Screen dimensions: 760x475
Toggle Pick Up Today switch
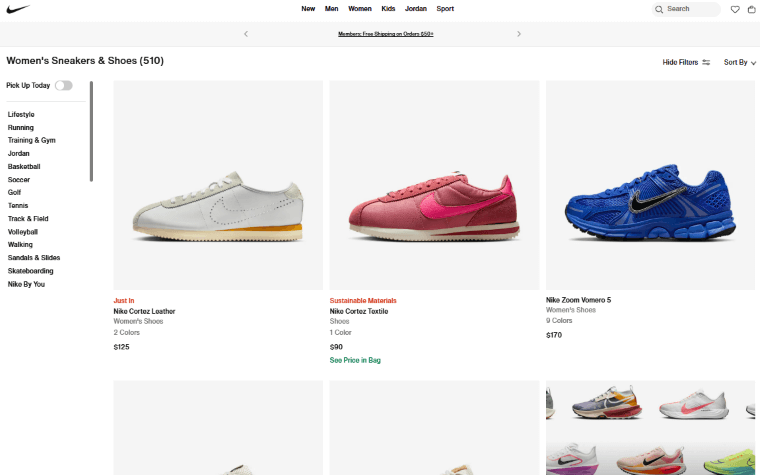(x=63, y=85)
